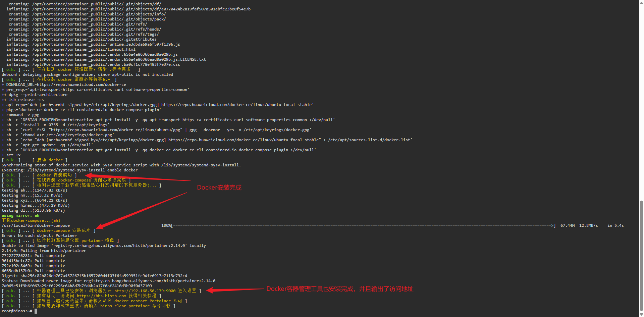
Task: Open the Portainer URL http://192.168.50.179:9000
Action: 145,291
